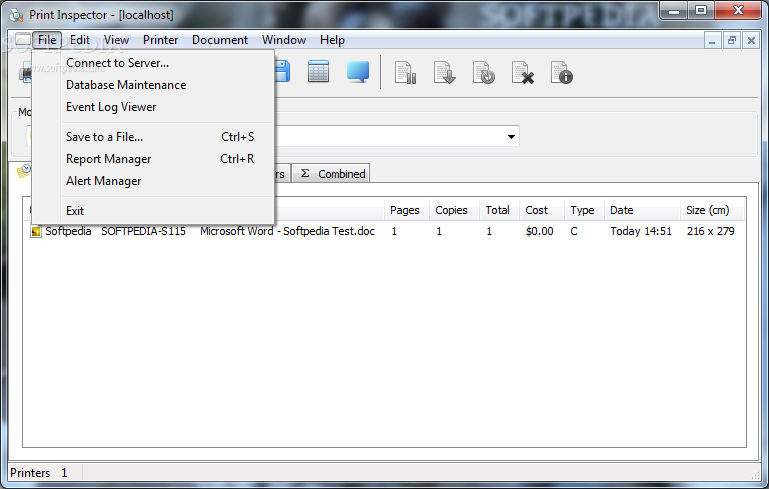Sort by Pages column header
This screenshot has width=769, height=489.
coord(405,210)
